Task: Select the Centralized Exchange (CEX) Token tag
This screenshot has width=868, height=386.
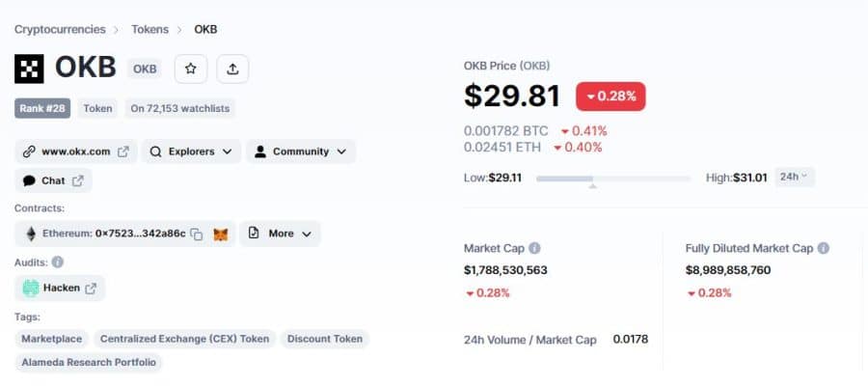Action: coord(184,339)
